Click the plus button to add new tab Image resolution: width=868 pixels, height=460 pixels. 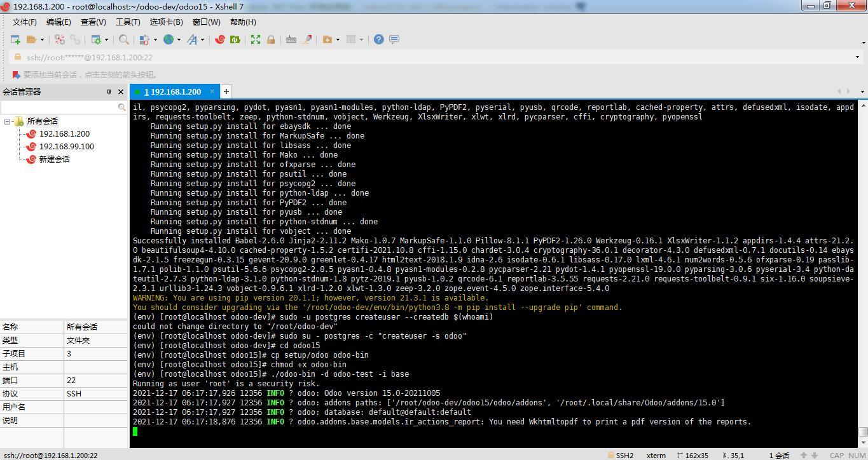(226, 91)
